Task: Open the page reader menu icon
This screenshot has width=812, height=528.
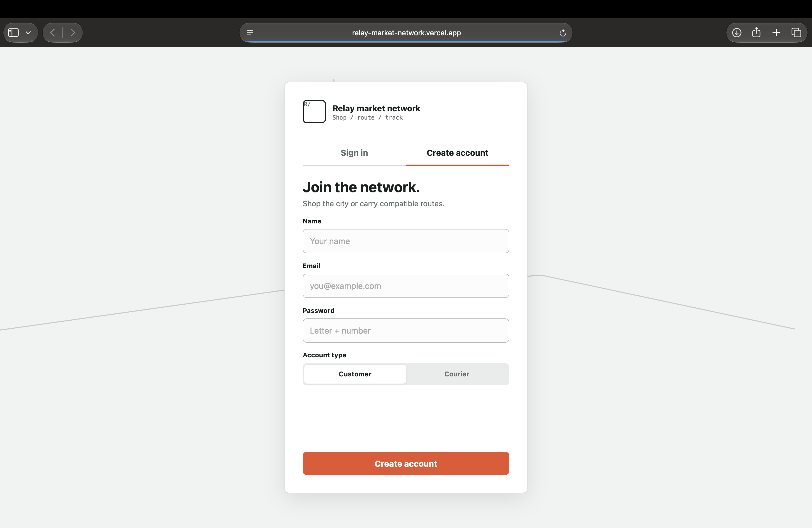Action: tap(250, 33)
